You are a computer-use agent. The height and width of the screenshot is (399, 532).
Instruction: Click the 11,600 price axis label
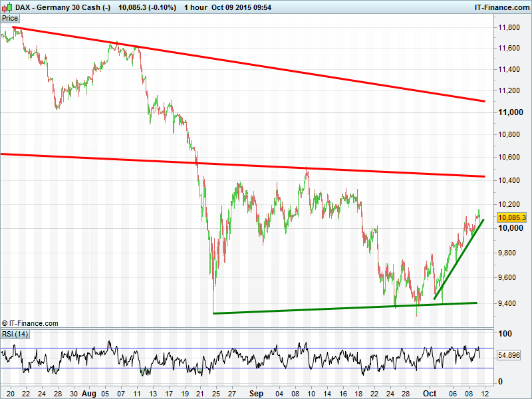click(509, 48)
